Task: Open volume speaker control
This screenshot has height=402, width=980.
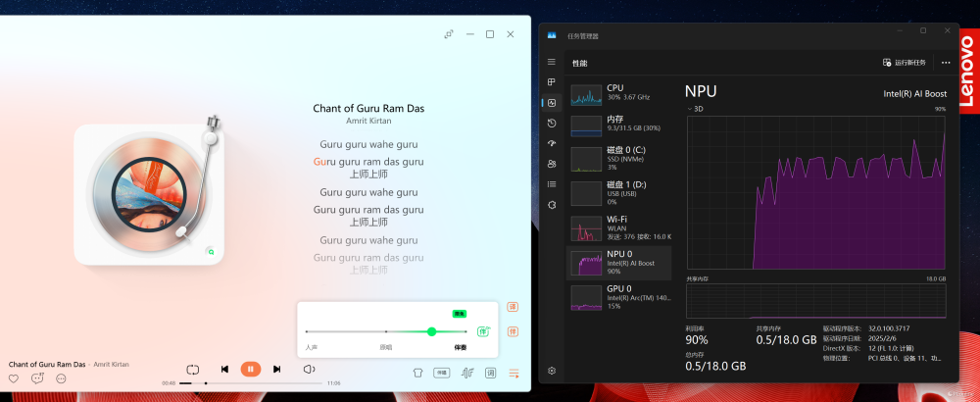Action: 309,370
